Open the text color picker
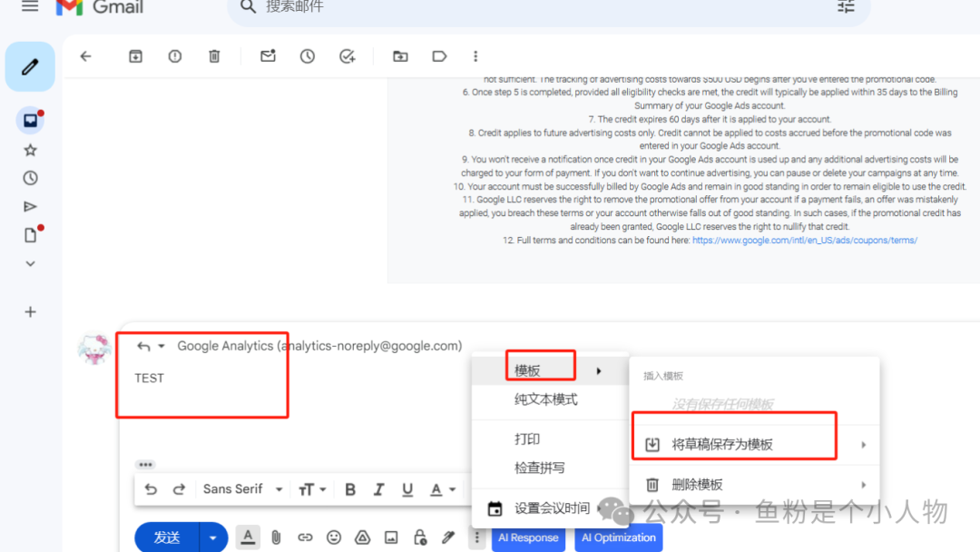The image size is (980, 552). click(438, 488)
